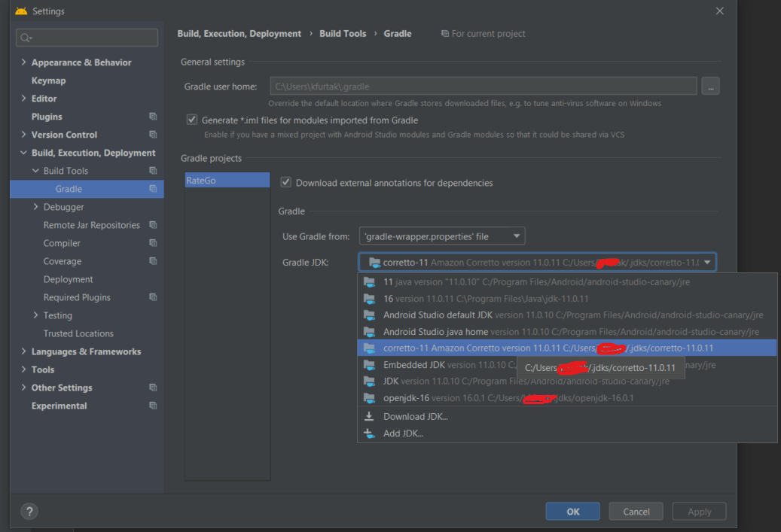Image resolution: width=781 pixels, height=532 pixels.
Task: Open Keymap settings page
Action: (x=48, y=80)
